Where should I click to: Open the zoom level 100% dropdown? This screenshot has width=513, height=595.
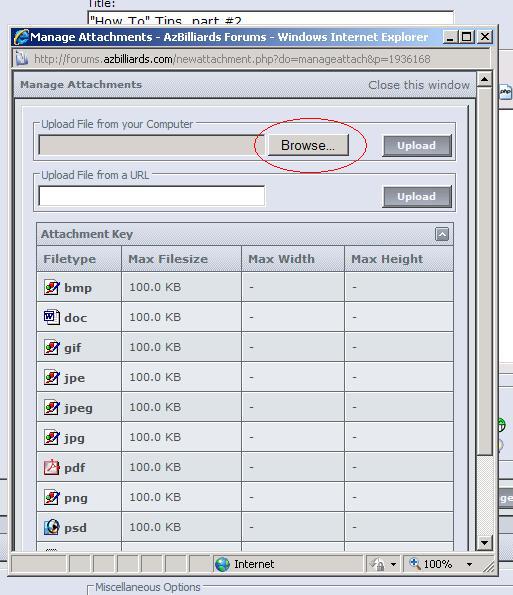click(x=469, y=564)
